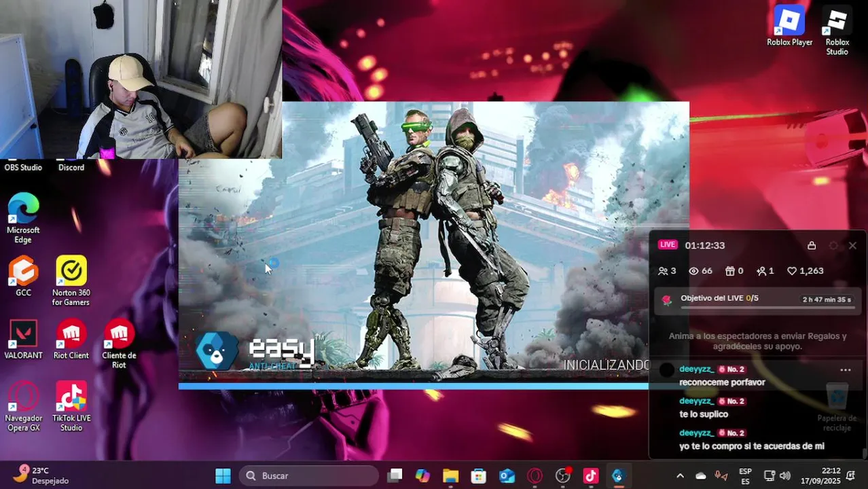Click the webcam overlay preview
Image resolution: width=868 pixels, height=489 pixels.
pyautogui.click(x=141, y=79)
